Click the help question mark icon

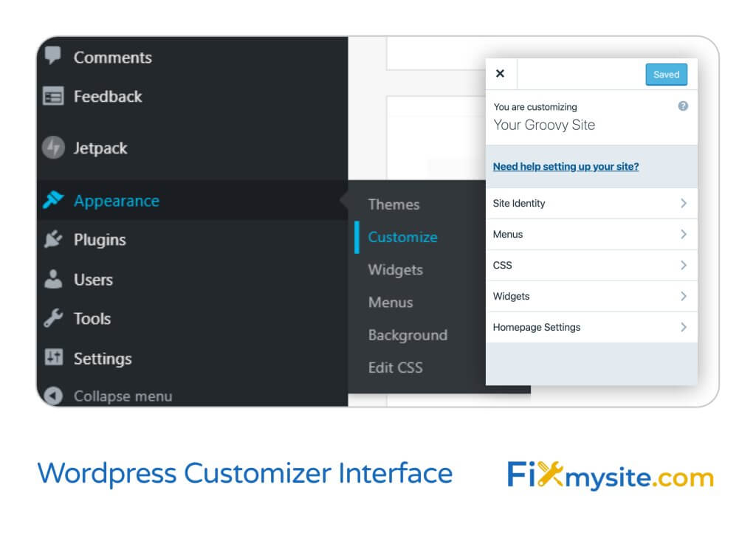683,106
